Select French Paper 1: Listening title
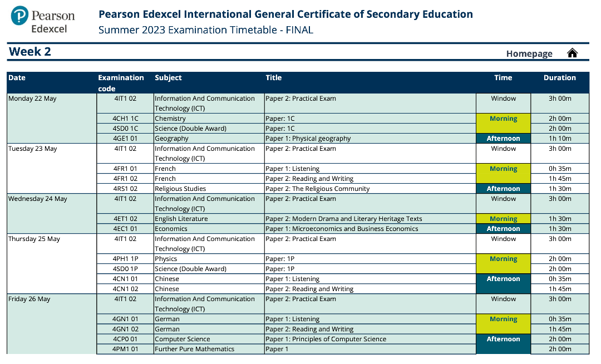Screen dimensions: 601x364 [x=292, y=169]
